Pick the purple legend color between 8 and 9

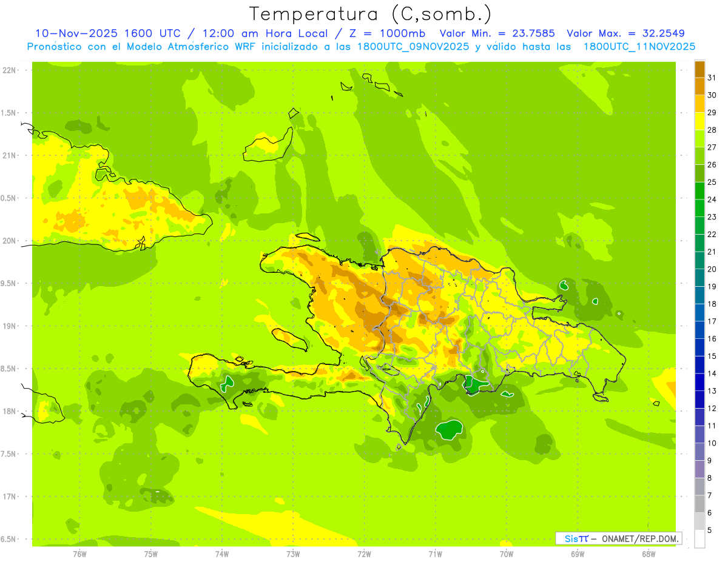click(x=699, y=469)
